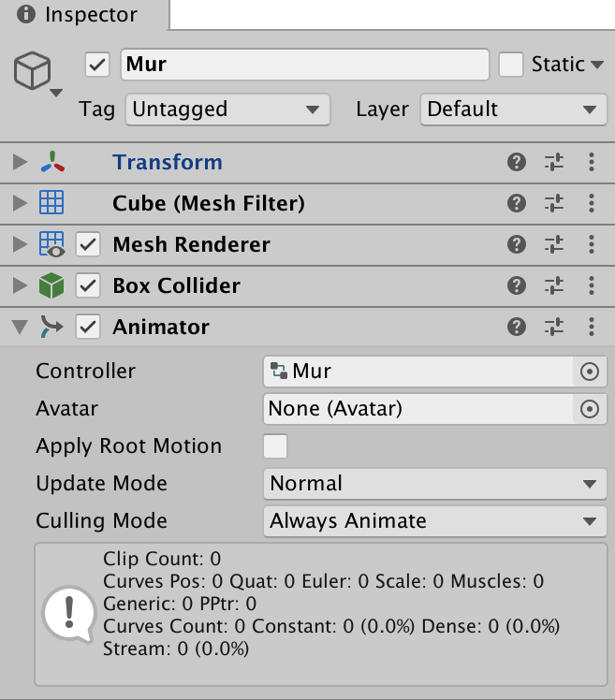Open the Animator component more options menu
Viewport: 615px width, 700px height.
click(x=591, y=327)
